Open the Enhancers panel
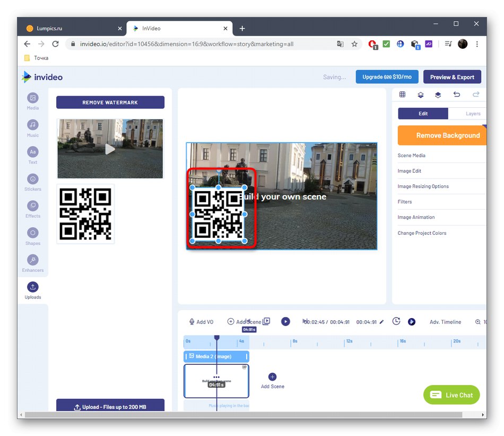Image resolution: width=504 pixels, height=436 pixels. tap(33, 263)
